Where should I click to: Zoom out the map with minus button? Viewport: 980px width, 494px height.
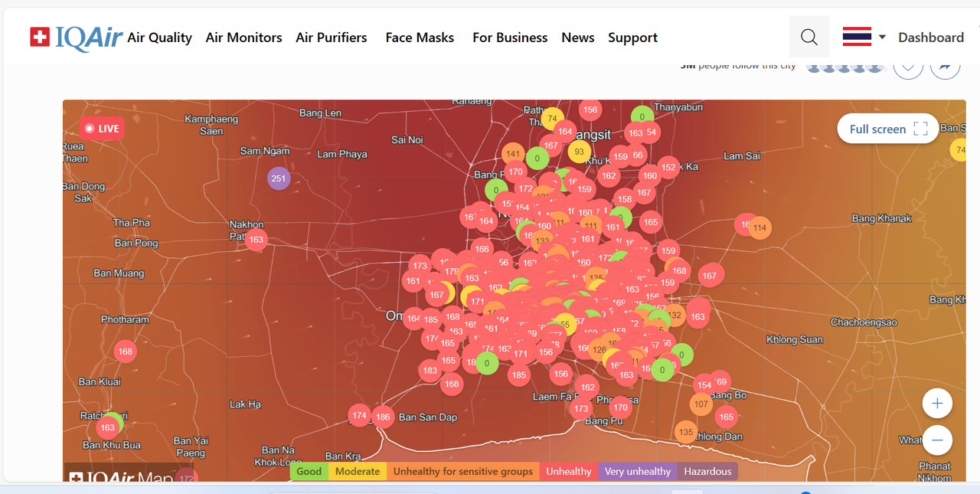tap(937, 440)
